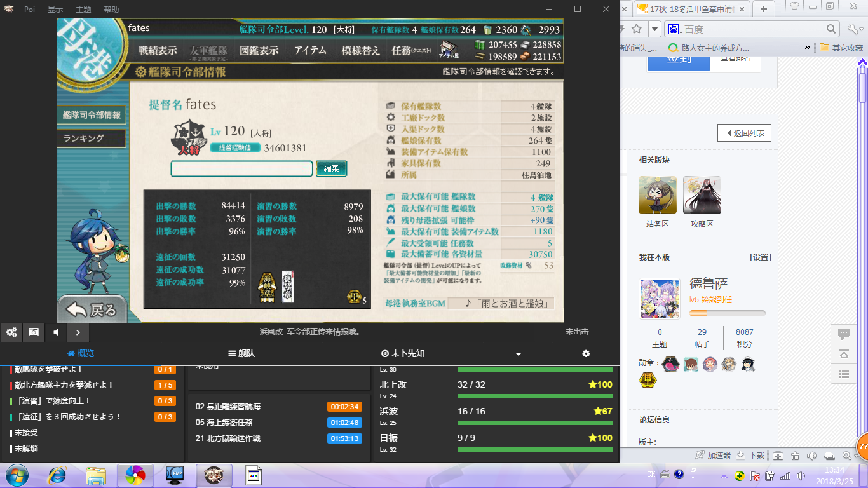868x488 pixels.
Task: Mute game sound with the speaker icon
Action: tap(56, 332)
